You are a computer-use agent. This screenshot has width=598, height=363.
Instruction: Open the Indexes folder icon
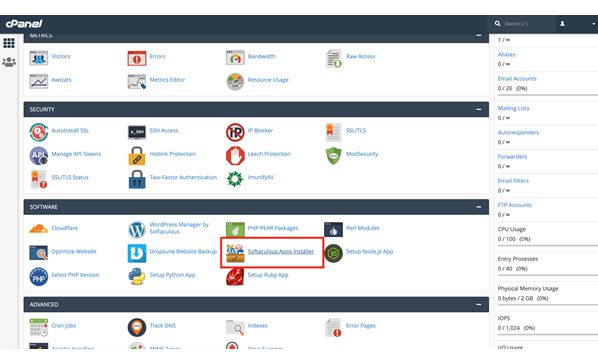[235, 327]
